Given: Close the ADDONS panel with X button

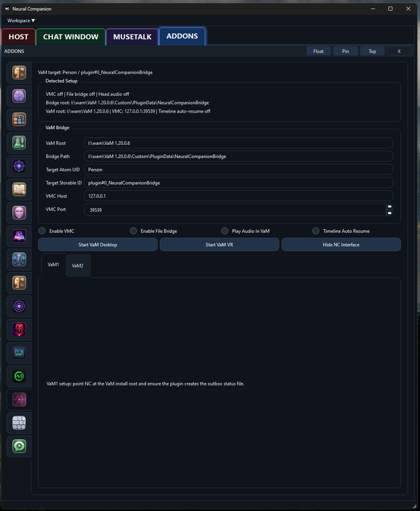Looking at the screenshot, I should (399, 51).
